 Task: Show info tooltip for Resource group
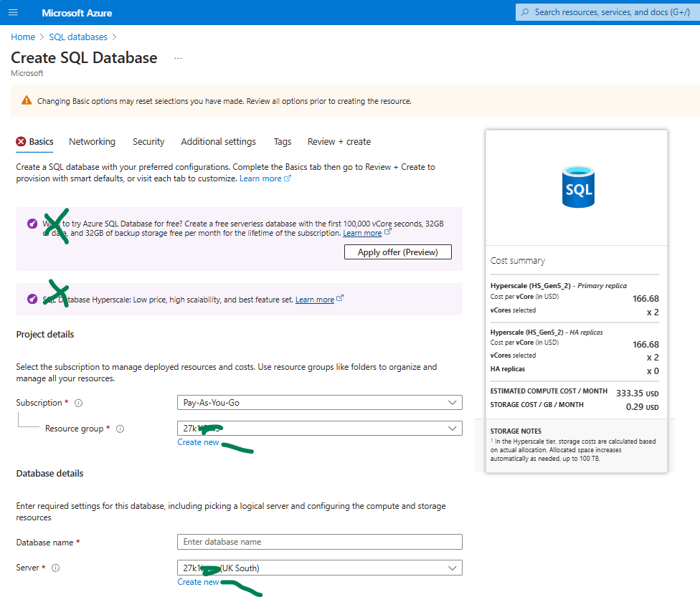[120, 429]
